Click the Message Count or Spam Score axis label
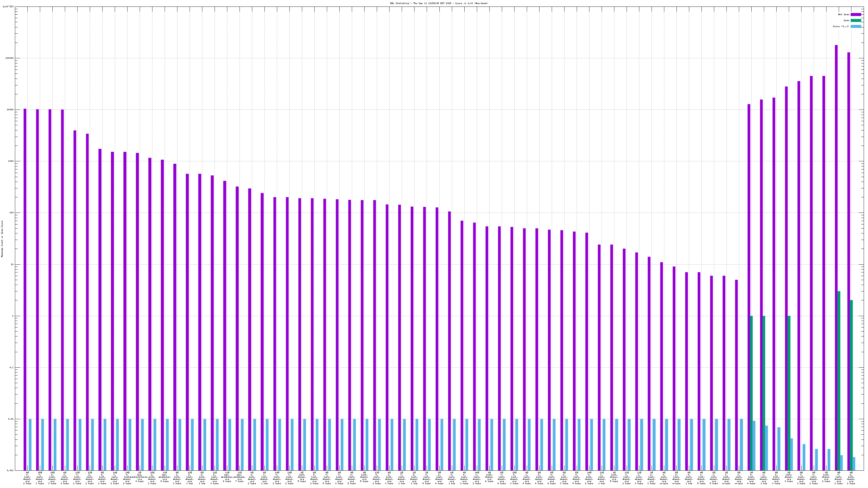The width and height of the screenshot is (868, 488). (2, 239)
